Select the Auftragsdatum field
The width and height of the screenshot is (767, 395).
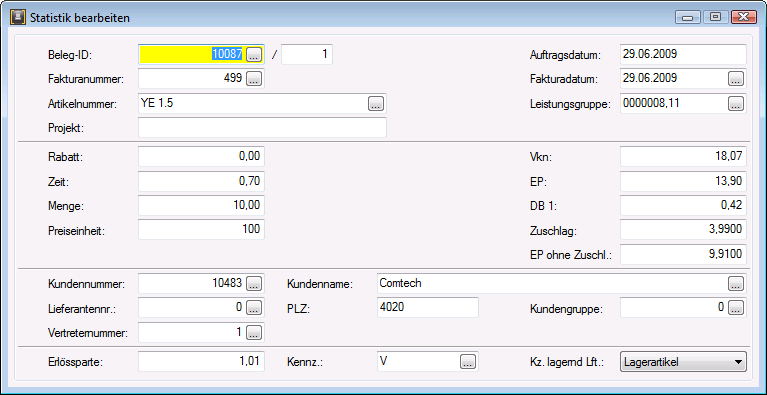click(683, 54)
